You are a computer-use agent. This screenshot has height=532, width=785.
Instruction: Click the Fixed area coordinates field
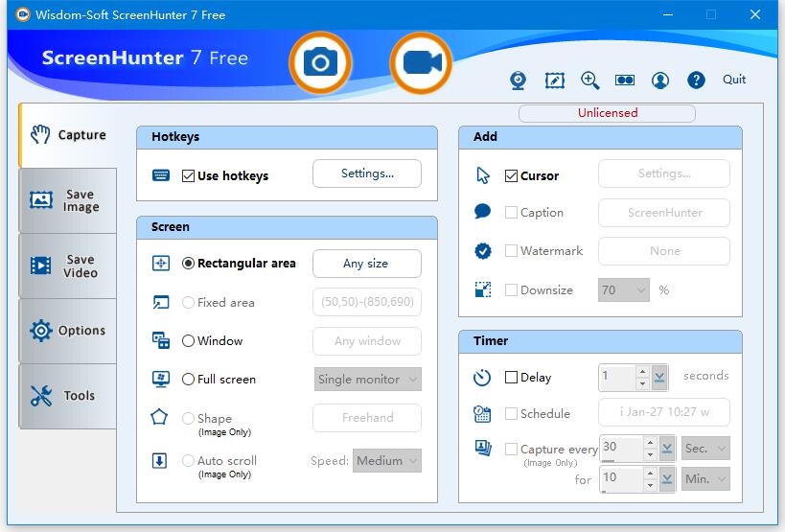367,302
